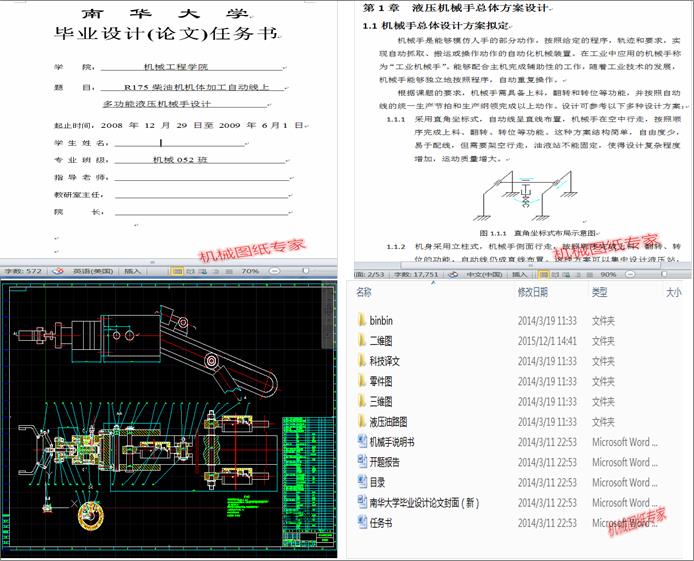
Task: Click 字数: 572 word count
Action: tap(23, 271)
